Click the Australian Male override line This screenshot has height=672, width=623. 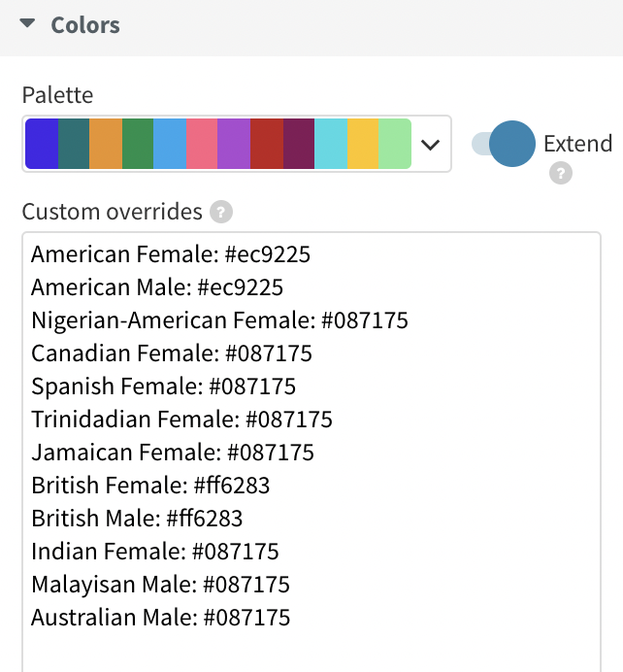tap(160, 617)
